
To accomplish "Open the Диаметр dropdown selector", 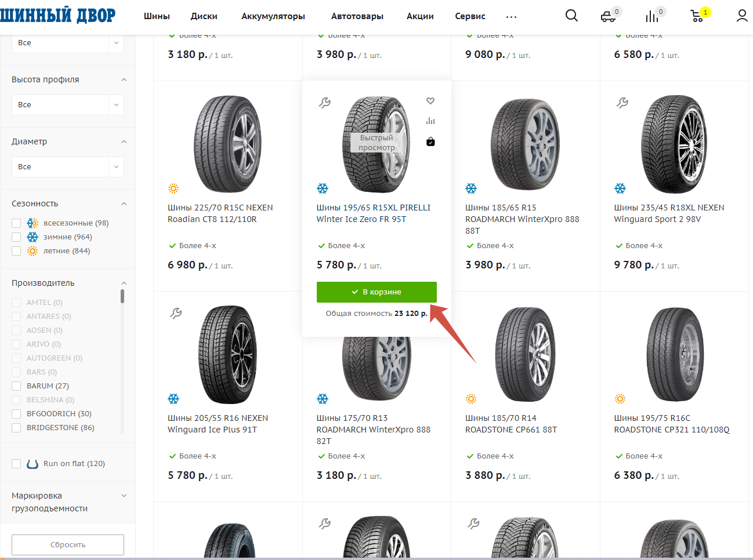I will pyautogui.click(x=67, y=167).
